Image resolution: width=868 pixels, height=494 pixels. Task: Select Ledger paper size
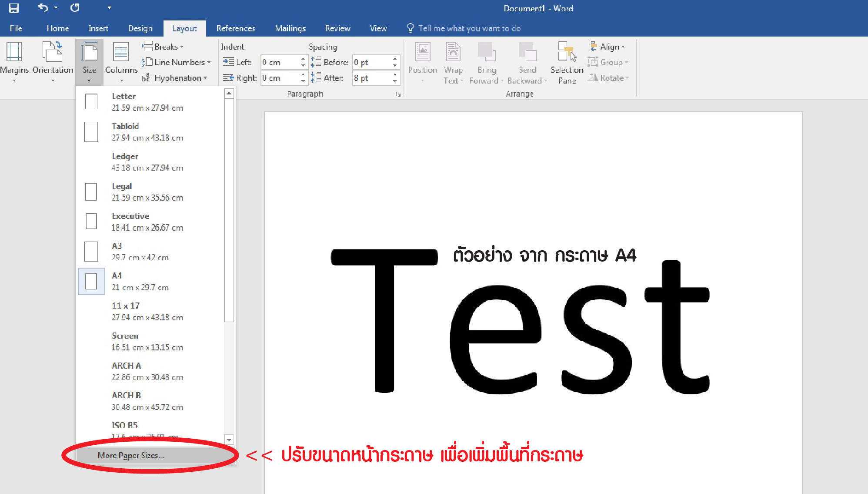[150, 162]
